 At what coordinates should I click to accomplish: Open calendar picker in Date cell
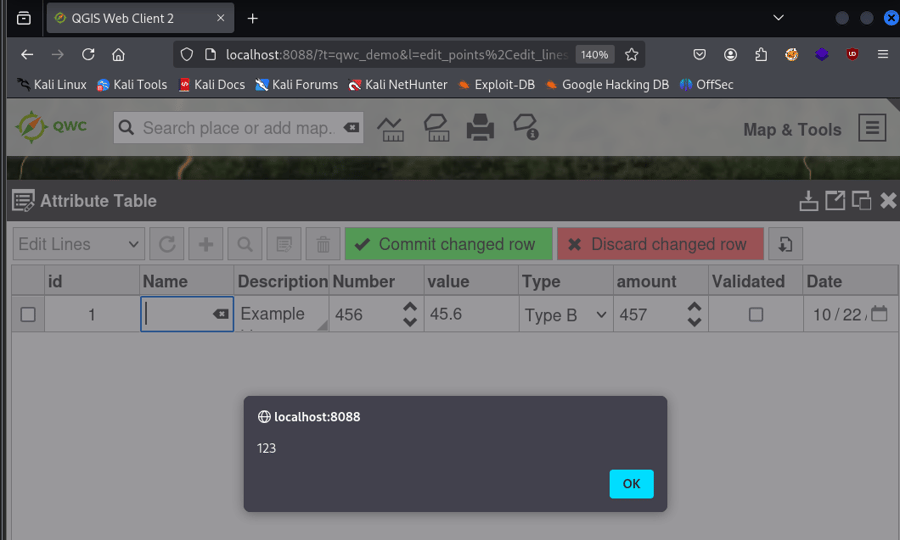click(879, 314)
